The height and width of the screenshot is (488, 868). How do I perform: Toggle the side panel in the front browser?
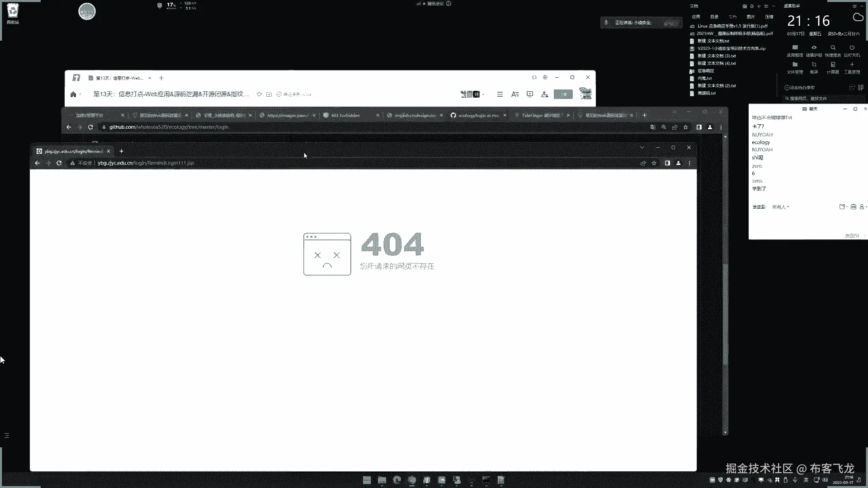[x=667, y=163]
